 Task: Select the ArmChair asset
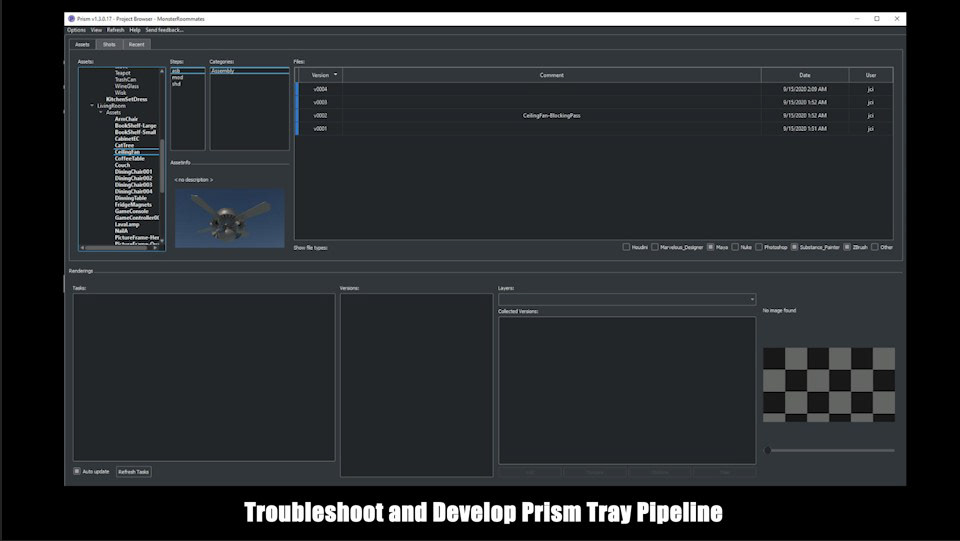tap(126, 119)
